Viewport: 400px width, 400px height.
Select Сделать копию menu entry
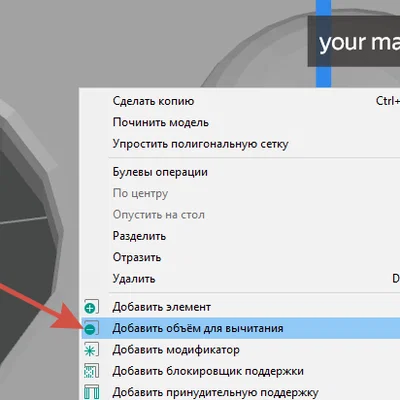click(241, 101)
